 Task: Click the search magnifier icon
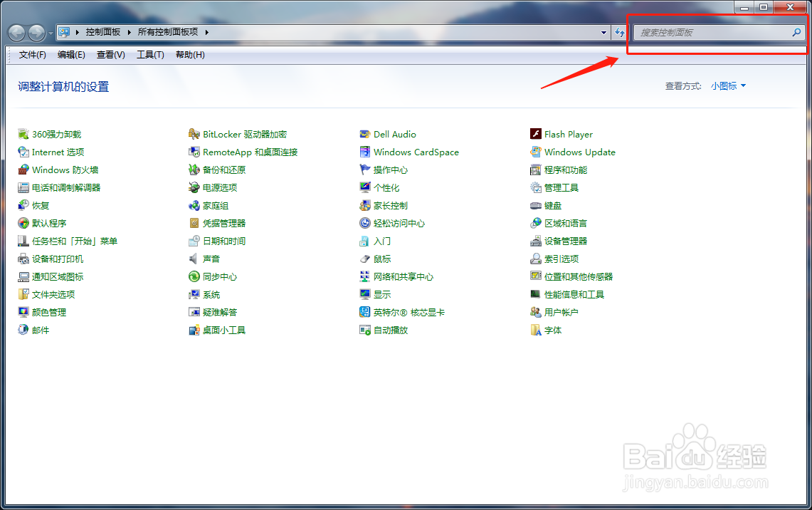(796, 32)
